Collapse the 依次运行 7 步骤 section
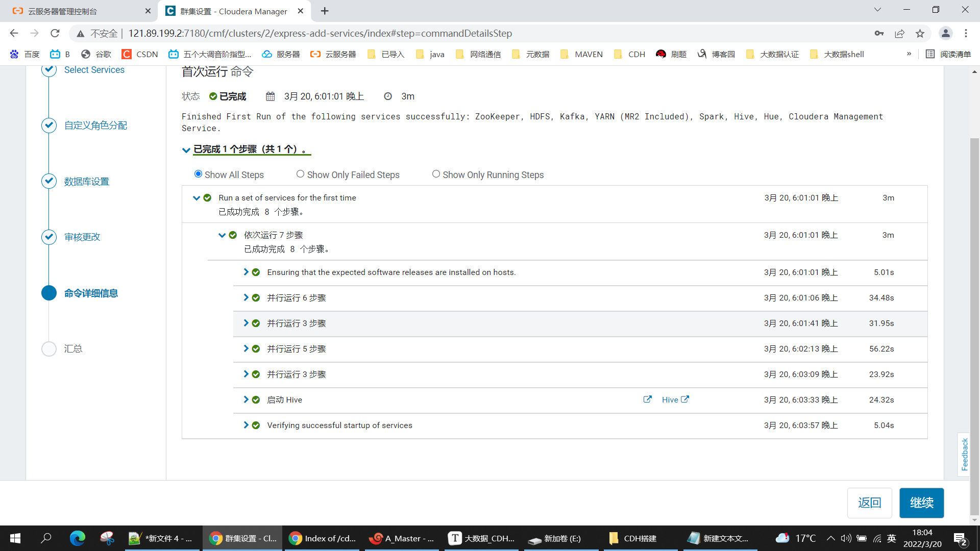Image resolution: width=980 pixels, height=551 pixels. click(222, 235)
